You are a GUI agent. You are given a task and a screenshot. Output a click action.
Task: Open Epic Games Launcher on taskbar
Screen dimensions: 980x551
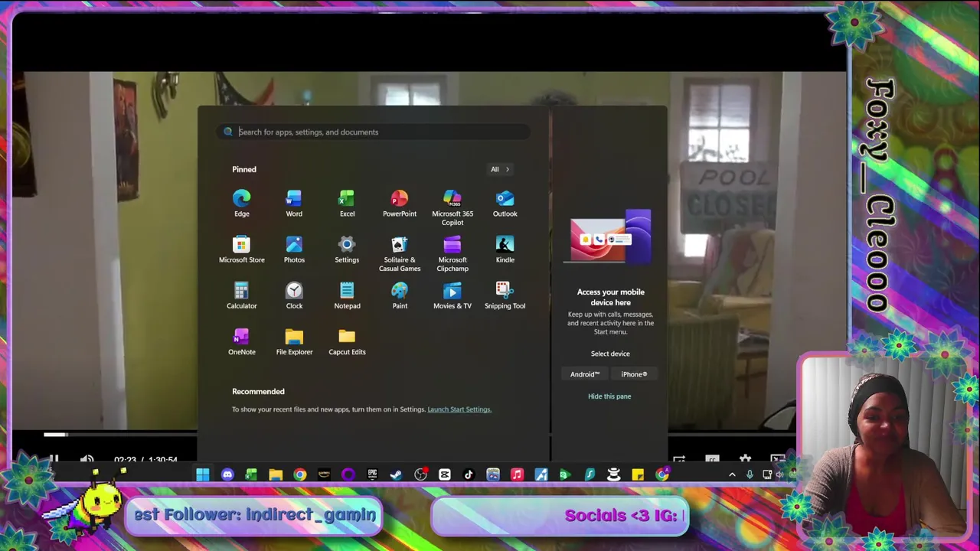click(372, 474)
